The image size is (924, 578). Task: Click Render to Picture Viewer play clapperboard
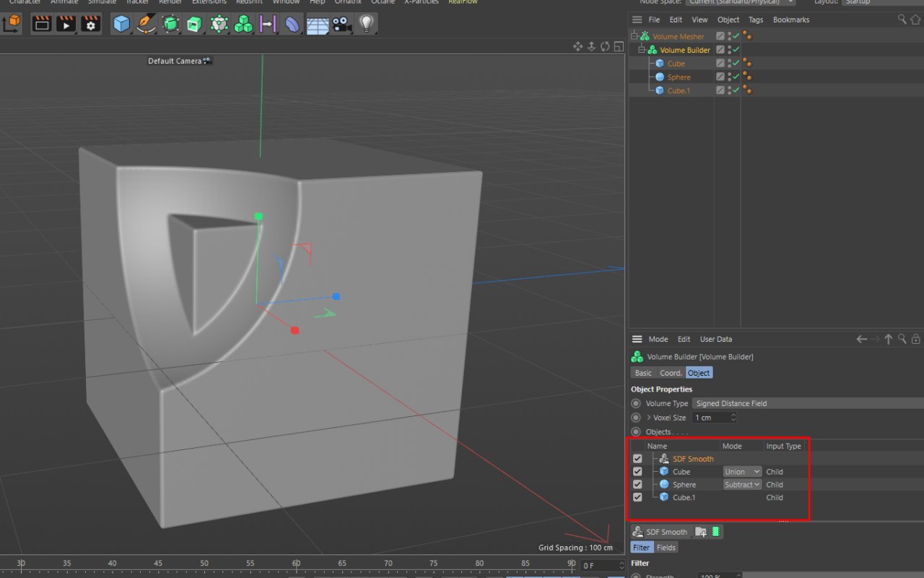(66, 24)
